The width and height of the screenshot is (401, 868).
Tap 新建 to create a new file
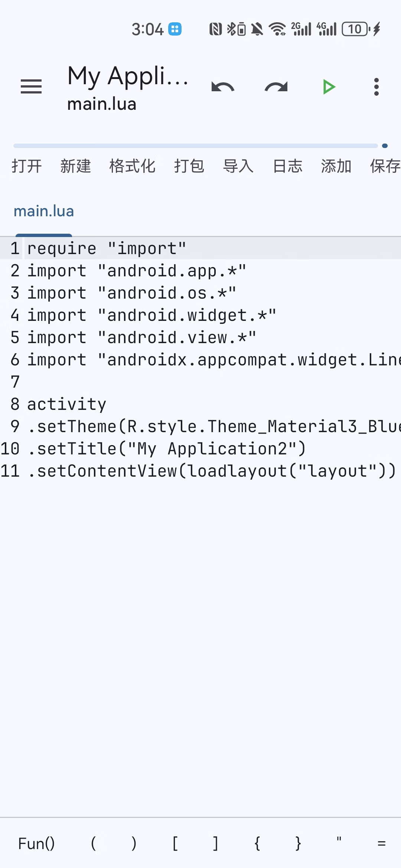point(76,166)
